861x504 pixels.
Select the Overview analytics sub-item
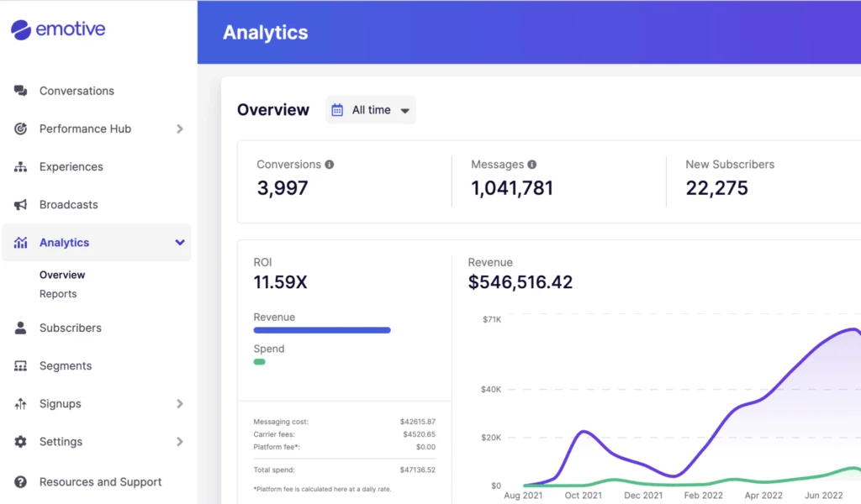click(x=62, y=275)
